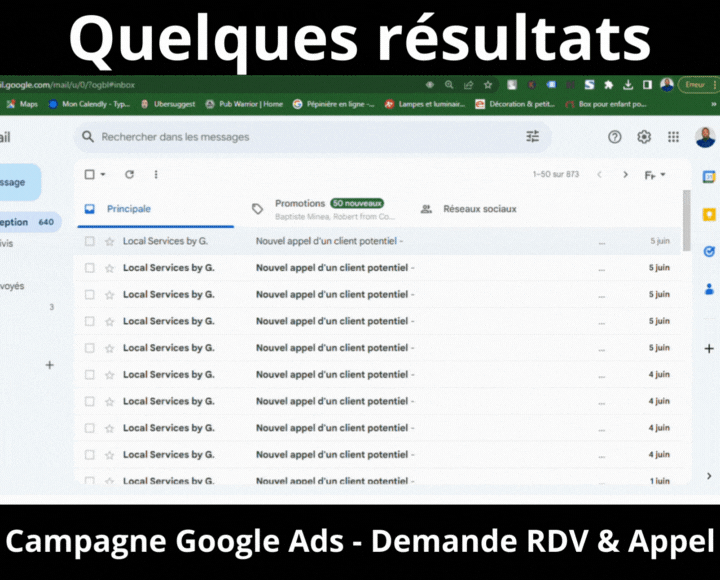Open Ubersuggest bookmark
Screen dimensions: 720x580
[168, 104]
